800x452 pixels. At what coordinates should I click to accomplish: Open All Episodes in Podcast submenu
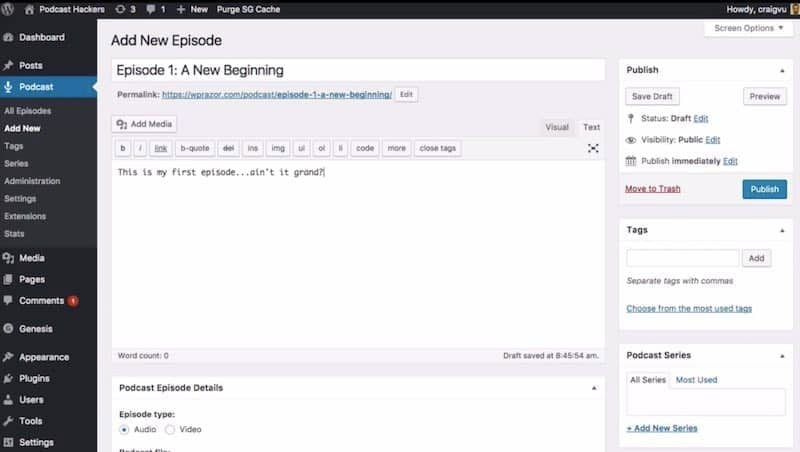(x=28, y=111)
